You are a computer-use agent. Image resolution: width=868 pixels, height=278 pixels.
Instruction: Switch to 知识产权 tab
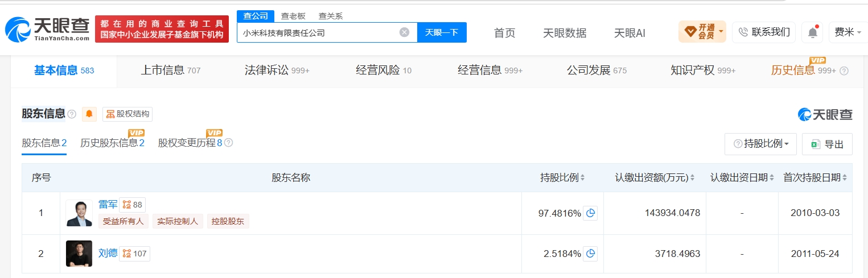[703, 71]
